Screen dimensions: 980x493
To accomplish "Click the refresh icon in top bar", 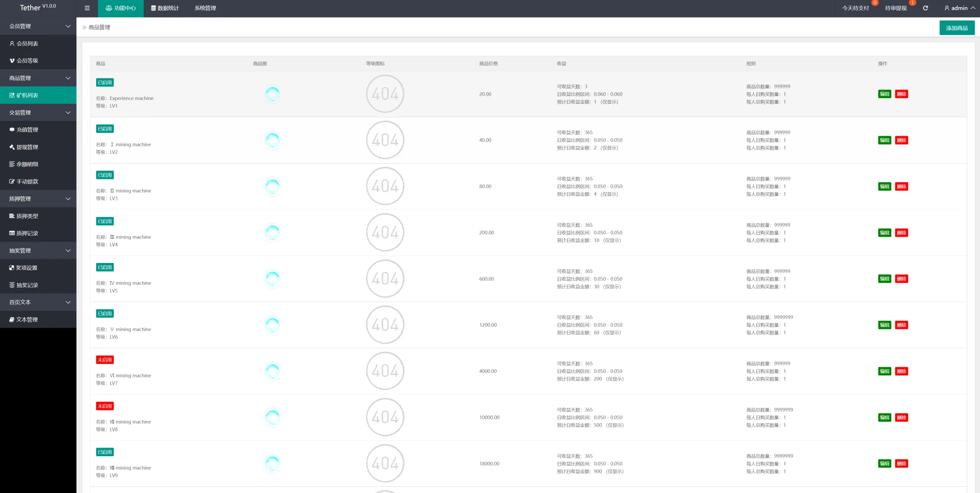I will coord(925,8).
